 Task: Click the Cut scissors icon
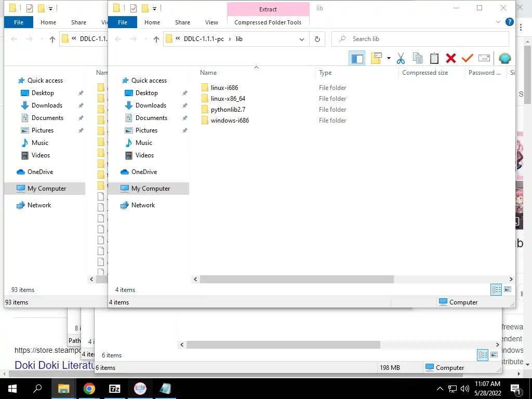[x=401, y=58]
